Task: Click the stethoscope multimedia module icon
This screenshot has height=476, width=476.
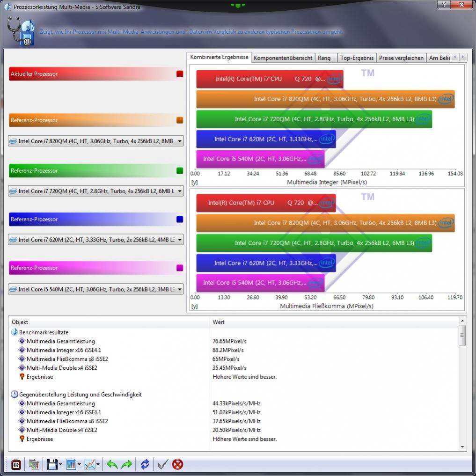Action: (21, 31)
